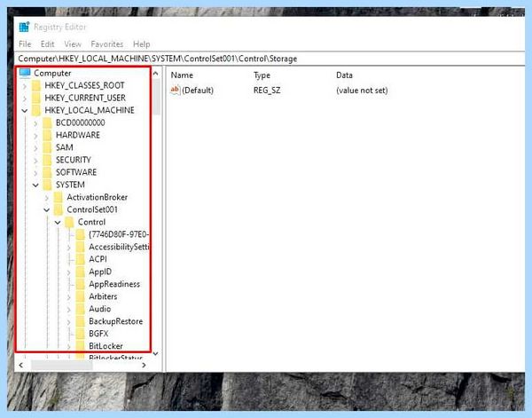This screenshot has width=532, height=418.
Task: Expand the Audio key chevron
Action: point(69,310)
